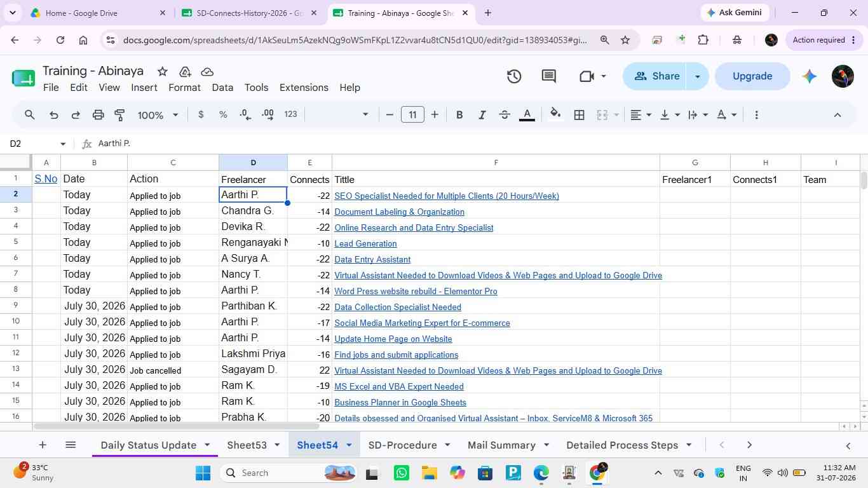Screen dimensions: 868x488
Task: Click the Upgrade button
Action: click(x=752, y=76)
